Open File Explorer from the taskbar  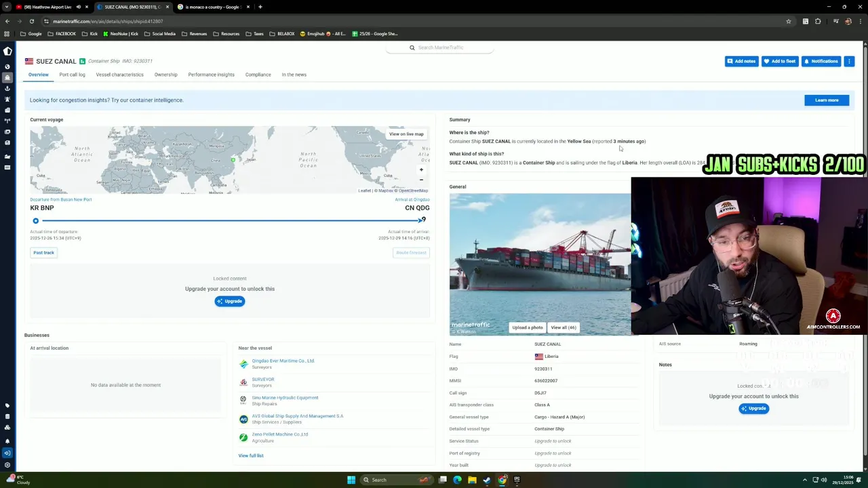pos(473,480)
